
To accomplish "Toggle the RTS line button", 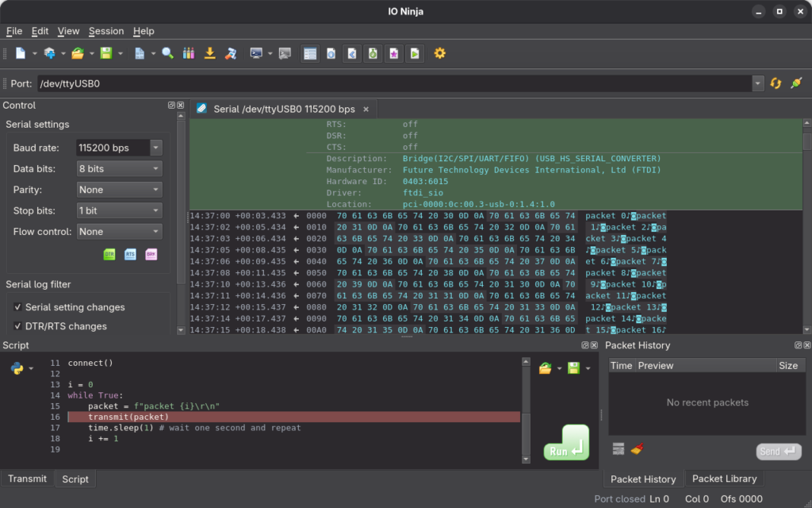I will point(130,254).
